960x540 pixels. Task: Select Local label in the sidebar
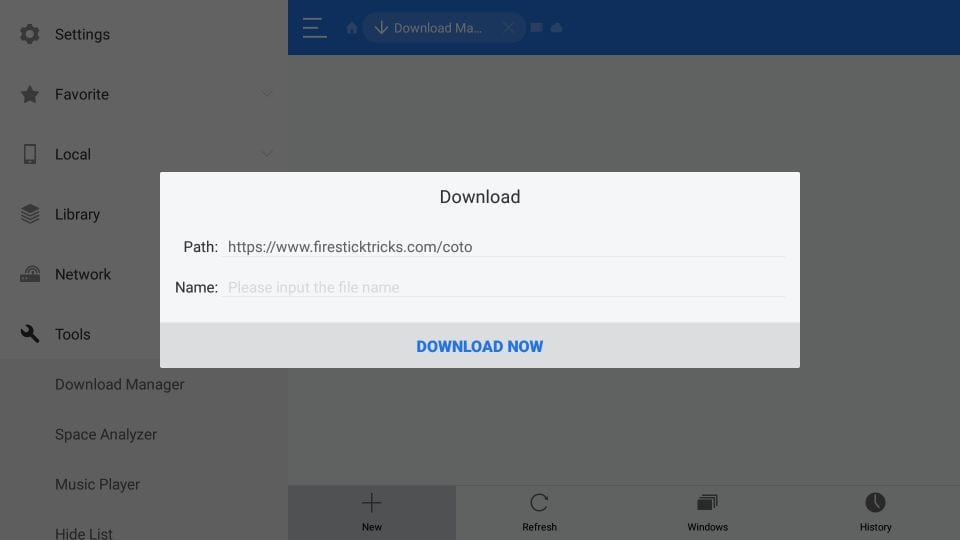click(x=73, y=154)
